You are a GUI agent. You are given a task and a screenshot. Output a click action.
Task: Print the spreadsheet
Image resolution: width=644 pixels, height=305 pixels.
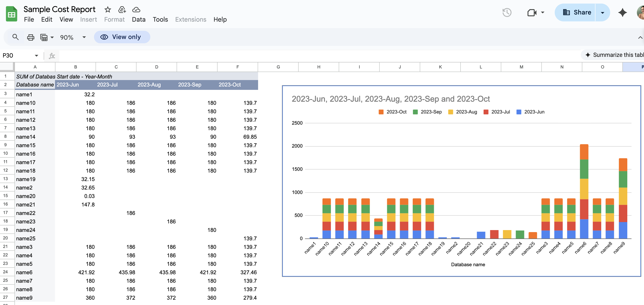tap(31, 37)
